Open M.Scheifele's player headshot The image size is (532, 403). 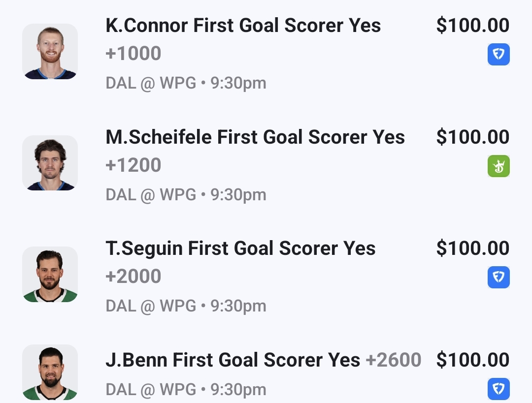(50, 163)
